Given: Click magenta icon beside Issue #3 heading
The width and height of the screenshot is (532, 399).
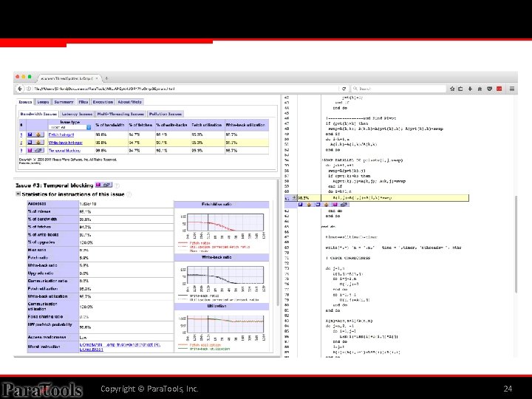Looking at the screenshot, I should point(98,185).
